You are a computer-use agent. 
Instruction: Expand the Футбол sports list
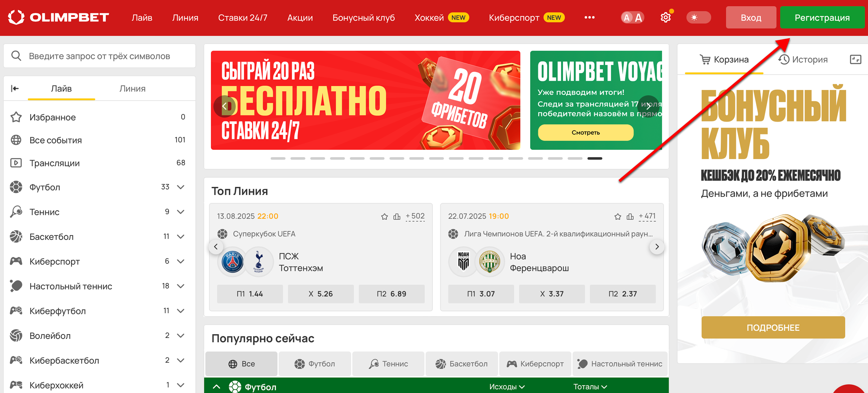[181, 187]
